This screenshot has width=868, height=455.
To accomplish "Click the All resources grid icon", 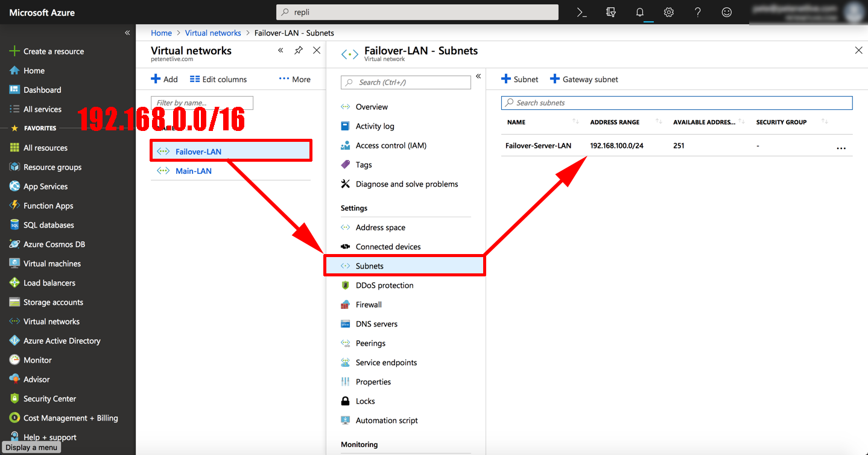I will pyautogui.click(x=14, y=148).
